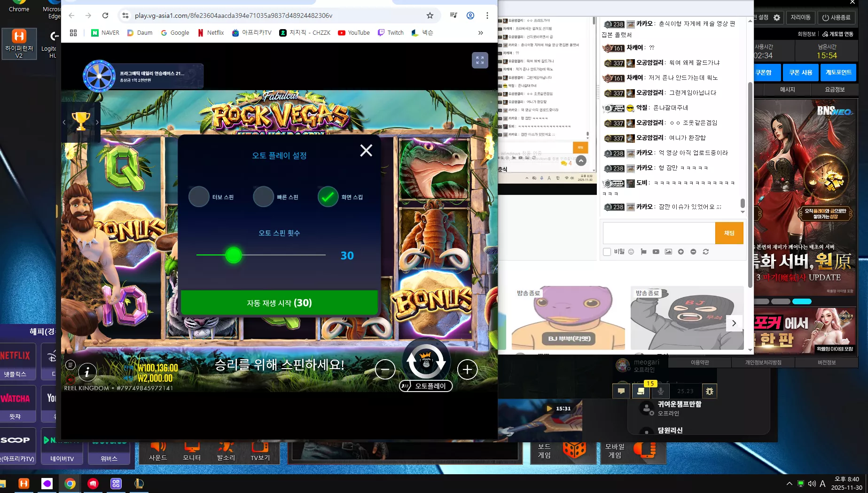Open the Netflix bookmark
The width and height of the screenshot is (868, 493).
(x=211, y=33)
